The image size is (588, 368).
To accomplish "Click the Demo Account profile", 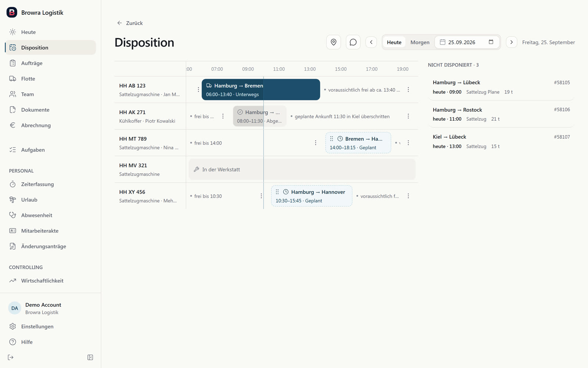I will (x=50, y=308).
